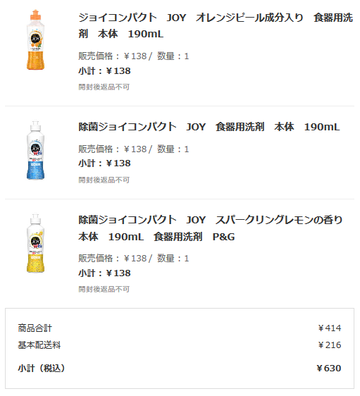Click the lemon JOY item's 小計 ¥138
Image resolution: width=360 pixels, height=396 pixels.
click(x=104, y=273)
